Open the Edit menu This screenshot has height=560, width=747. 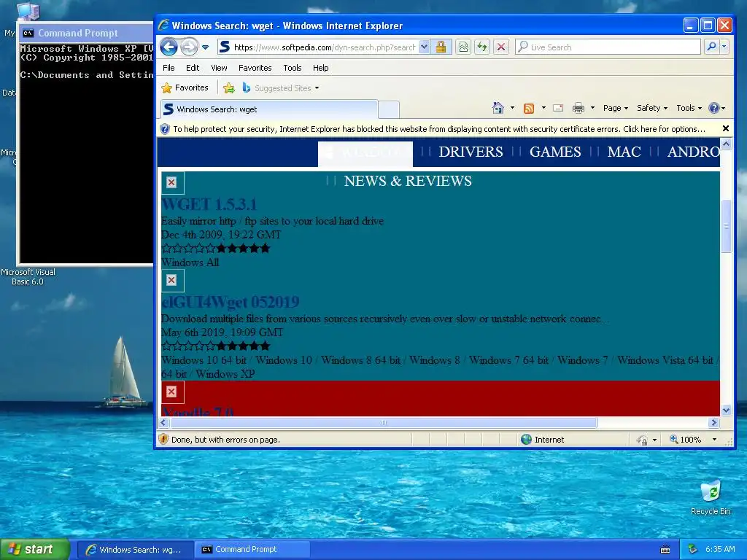(193, 68)
